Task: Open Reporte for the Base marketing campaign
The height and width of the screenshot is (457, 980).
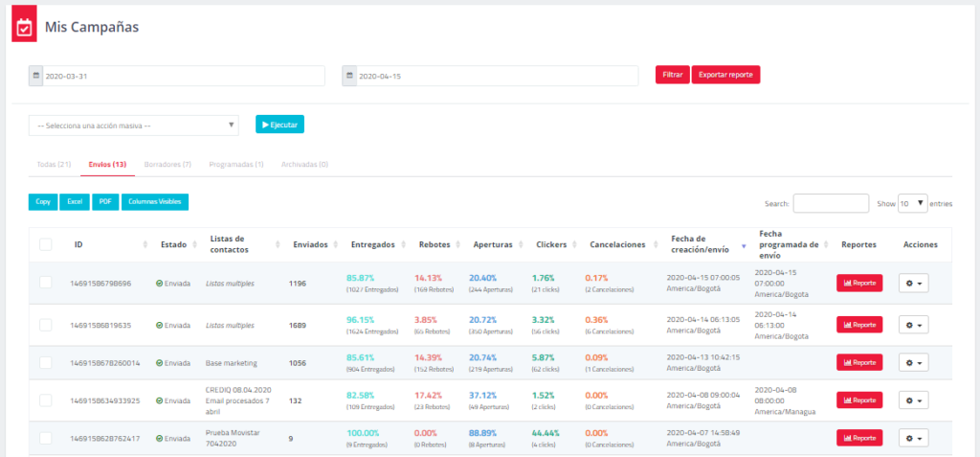Action: click(x=858, y=362)
